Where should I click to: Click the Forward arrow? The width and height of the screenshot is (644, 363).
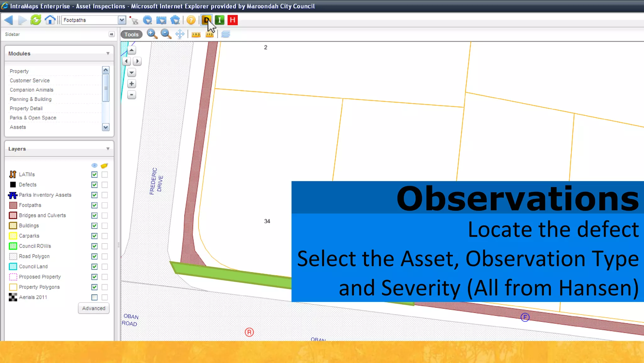point(22,20)
